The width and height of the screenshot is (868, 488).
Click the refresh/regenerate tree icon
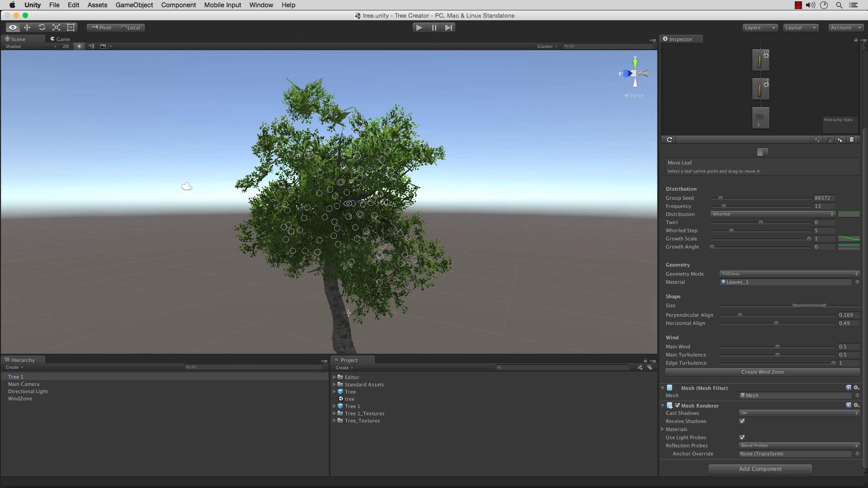pyautogui.click(x=669, y=140)
